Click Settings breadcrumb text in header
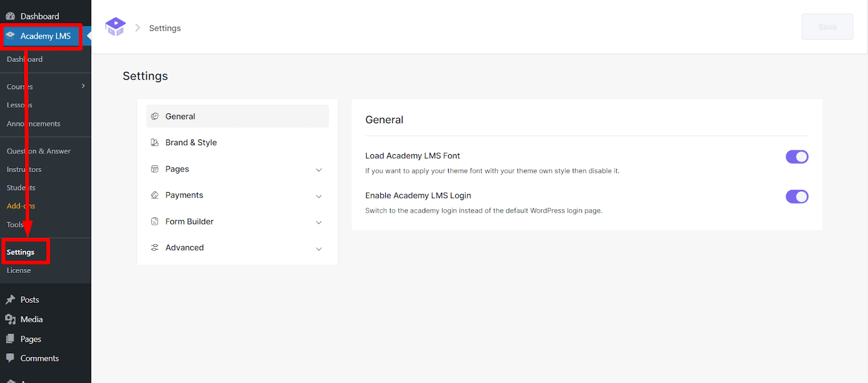The height and width of the screenshot is (383, 868). (165, 28)
